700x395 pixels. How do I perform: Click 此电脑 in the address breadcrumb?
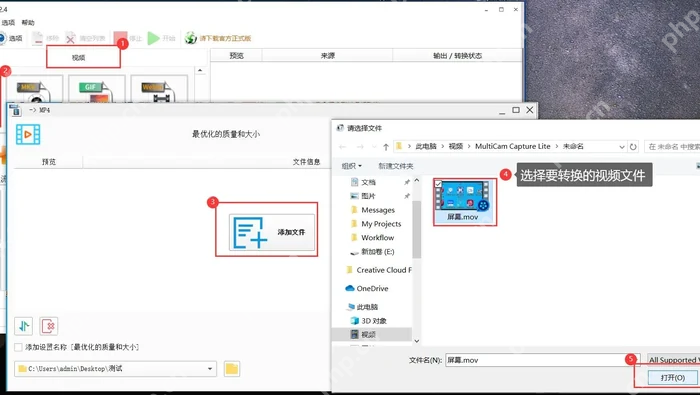pos(425,146)
